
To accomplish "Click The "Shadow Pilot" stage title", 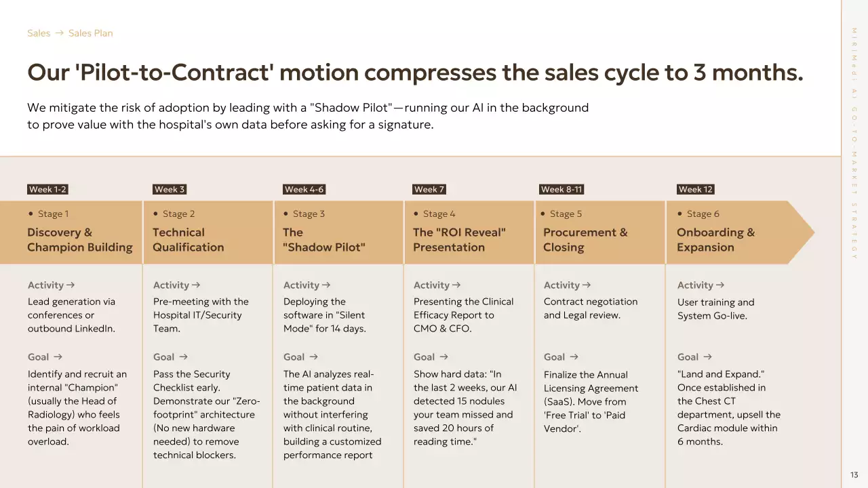I will (x=323, y=240).
